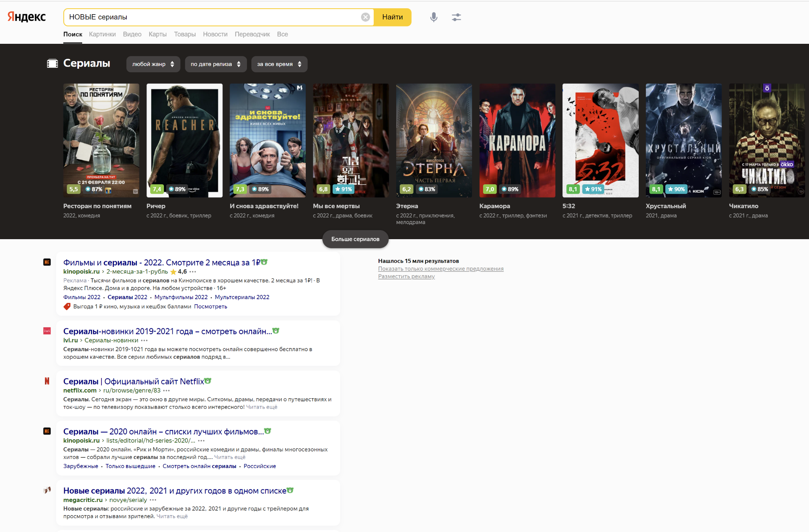Open the Товары tab
809x532 pixels.
[x=185, y=34]
